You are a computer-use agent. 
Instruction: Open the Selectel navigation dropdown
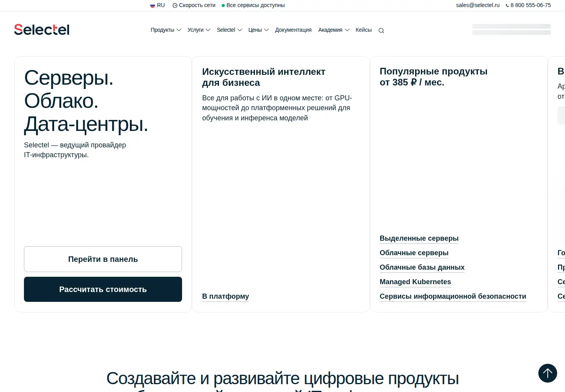230,30
